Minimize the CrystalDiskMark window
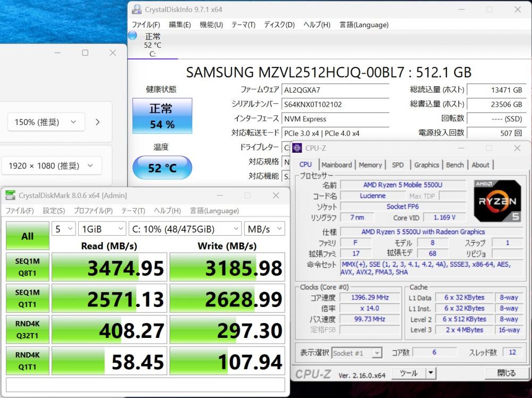This screenshot has width=532, height=398. 220,195
